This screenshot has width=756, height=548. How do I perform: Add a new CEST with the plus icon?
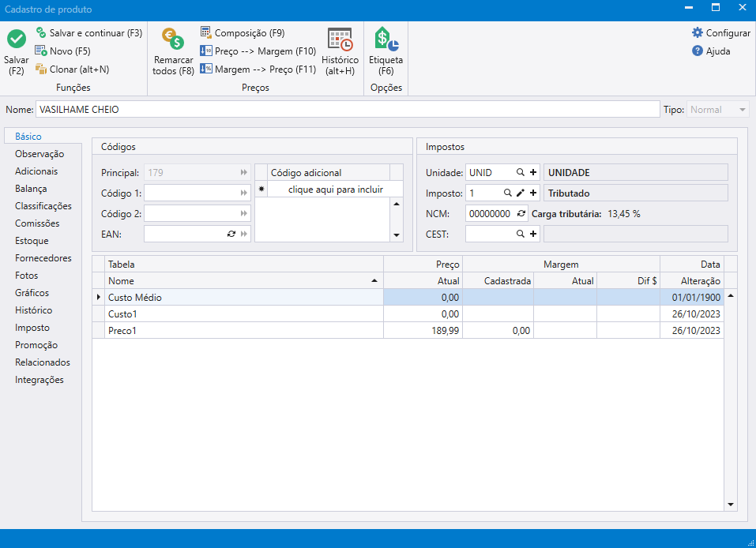tap(533, 234)
